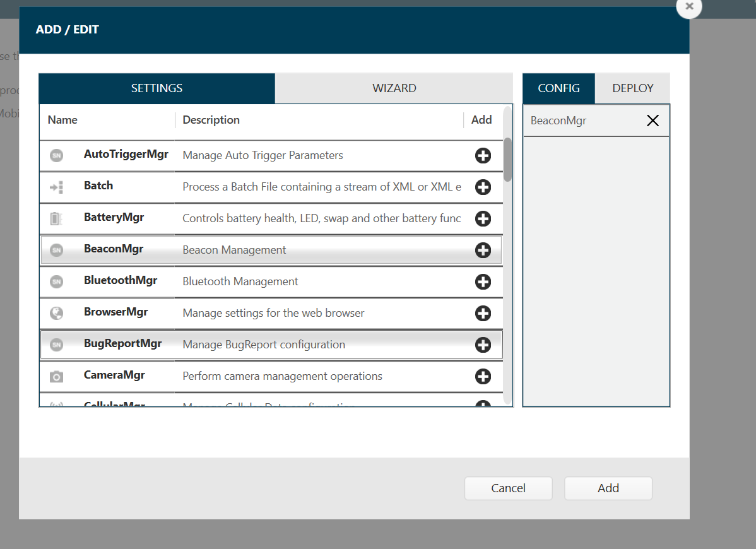Screen dimensions: 756x549
Task: Click plus icon next to BugReportMgr
Action: [483, 345]
